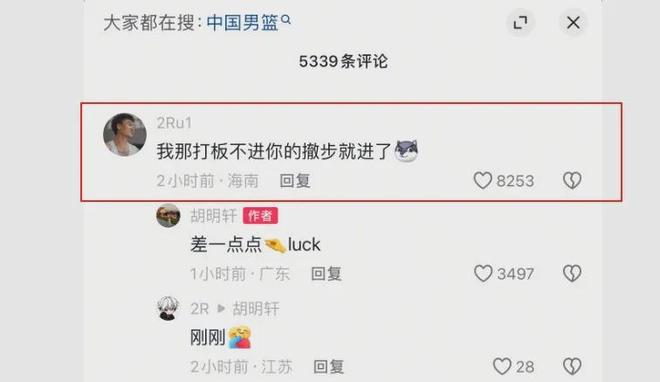Viewport: 660px width, 382px height.
Task: Expand the comments panel to fullscreen
Action: click(521, 22)
